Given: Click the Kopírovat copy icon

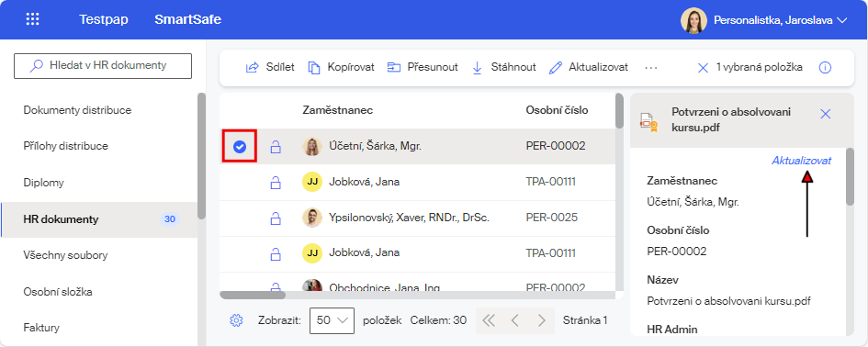Looking at the screenshot, I should (x=314, y=68).
